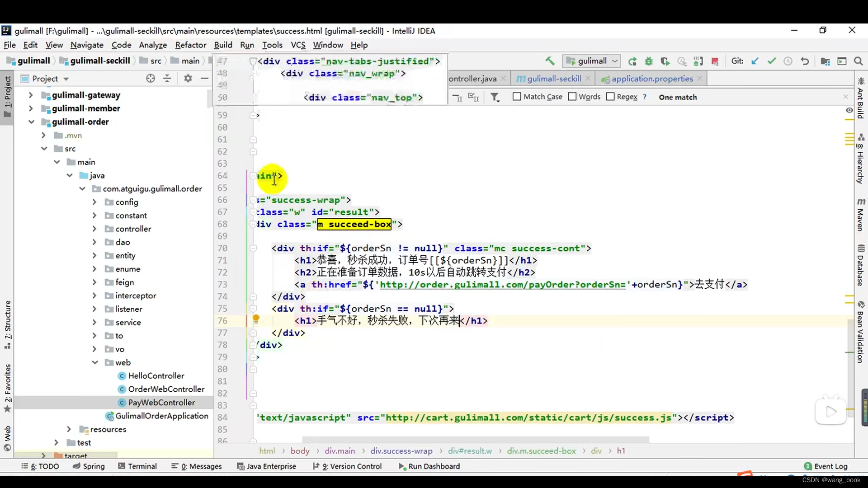
Task: Expand the gulimall-member module
Action: [x=31, y=108]
